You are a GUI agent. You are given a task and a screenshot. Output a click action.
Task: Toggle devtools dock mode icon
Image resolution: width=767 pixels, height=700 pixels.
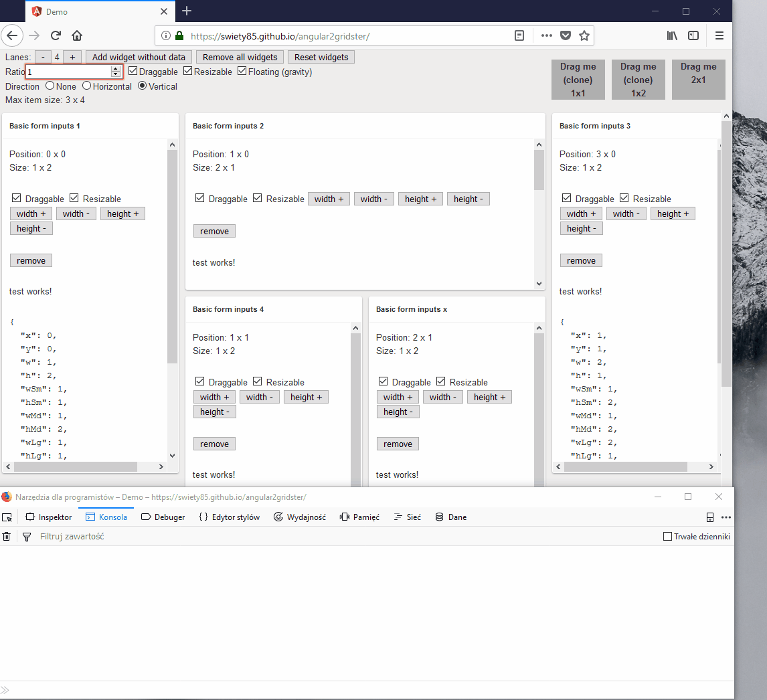[x=709, y=517]
